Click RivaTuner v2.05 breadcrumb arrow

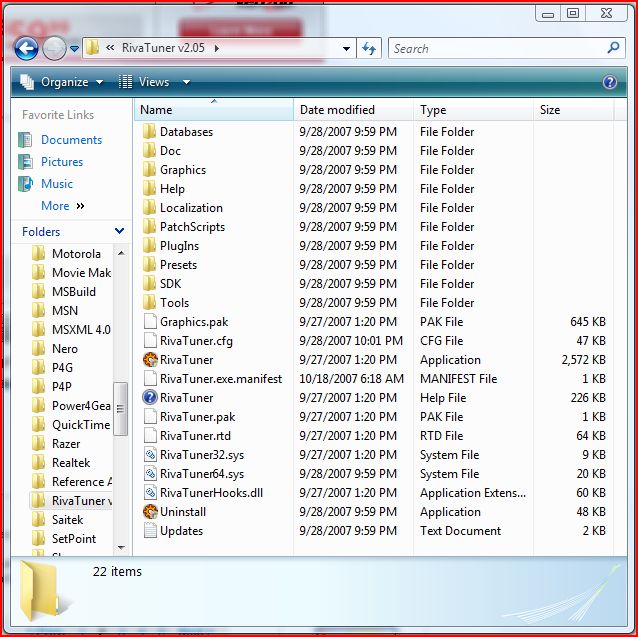[216, 48]
